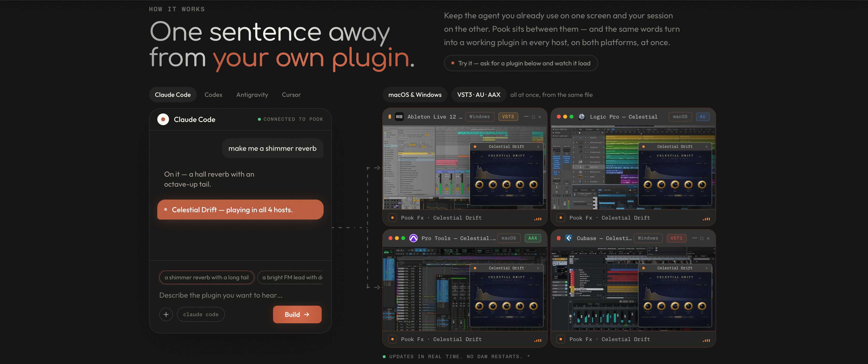Click the Cubase app icon
This screenshot has height=364, width=868.
pos(568,238)
